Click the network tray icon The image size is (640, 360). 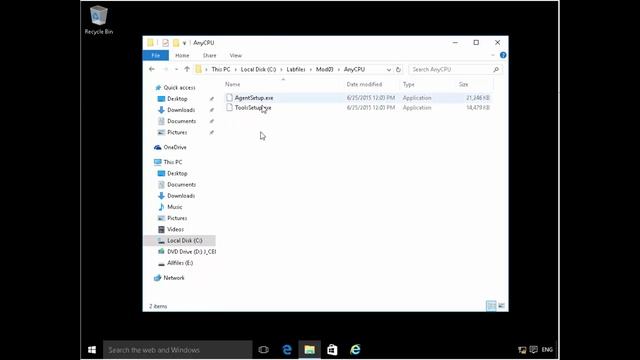(522, 350)
